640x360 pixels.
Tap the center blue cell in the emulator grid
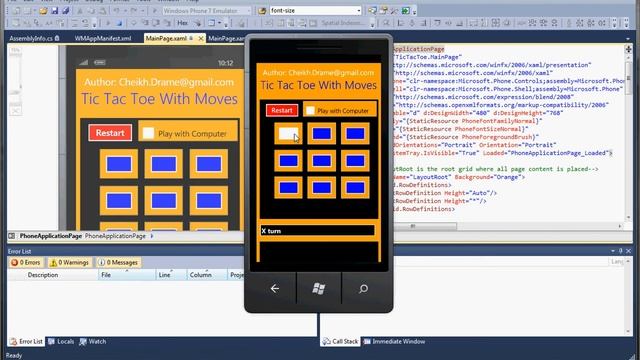point(322,161)
